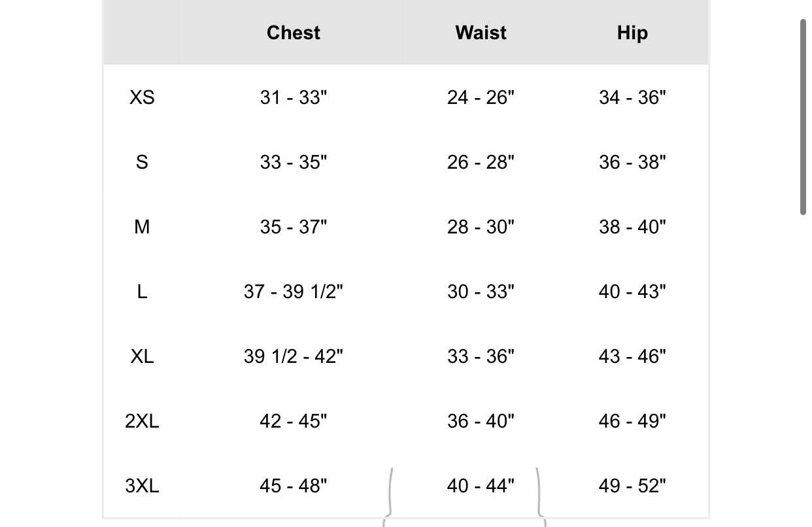Click the 40 - 44" waist cell
Image resolution: width=812 pixels, height=527 pixels.
(481, 486)
